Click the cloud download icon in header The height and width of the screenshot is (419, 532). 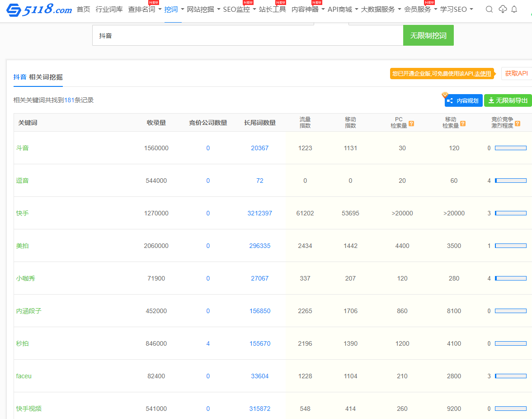click(x=503, y=9)
